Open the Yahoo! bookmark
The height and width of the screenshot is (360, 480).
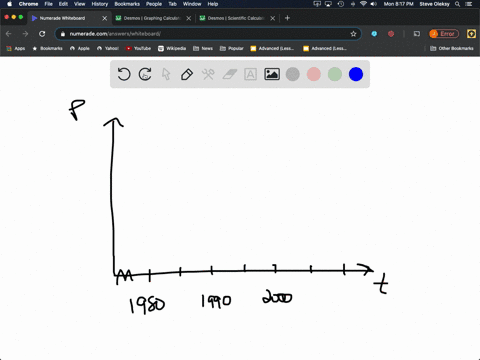(108, 48)
